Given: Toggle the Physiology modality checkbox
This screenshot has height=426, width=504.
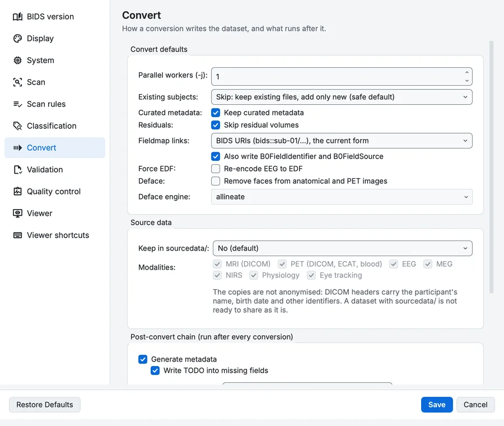Looking at the screenshot, I should tap(254, 275).
